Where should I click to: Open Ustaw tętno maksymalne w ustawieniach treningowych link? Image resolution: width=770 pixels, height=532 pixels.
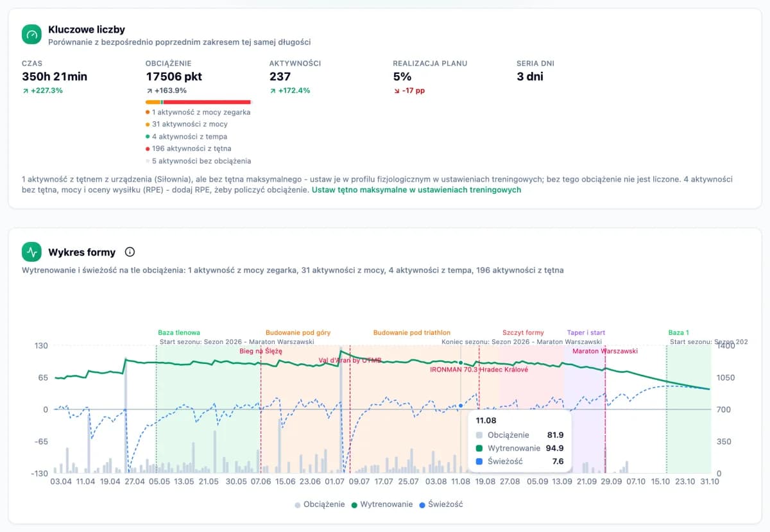click(416, 190)
